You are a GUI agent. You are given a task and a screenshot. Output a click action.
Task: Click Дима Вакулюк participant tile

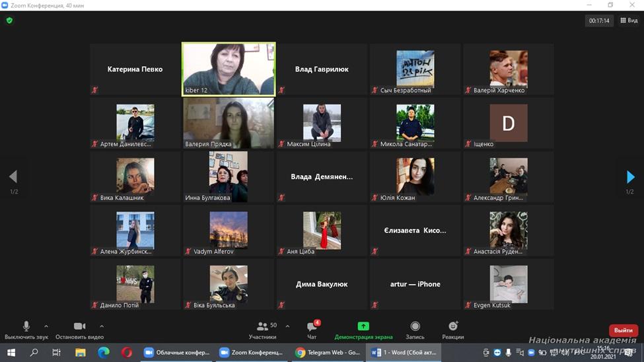point(322,284)
